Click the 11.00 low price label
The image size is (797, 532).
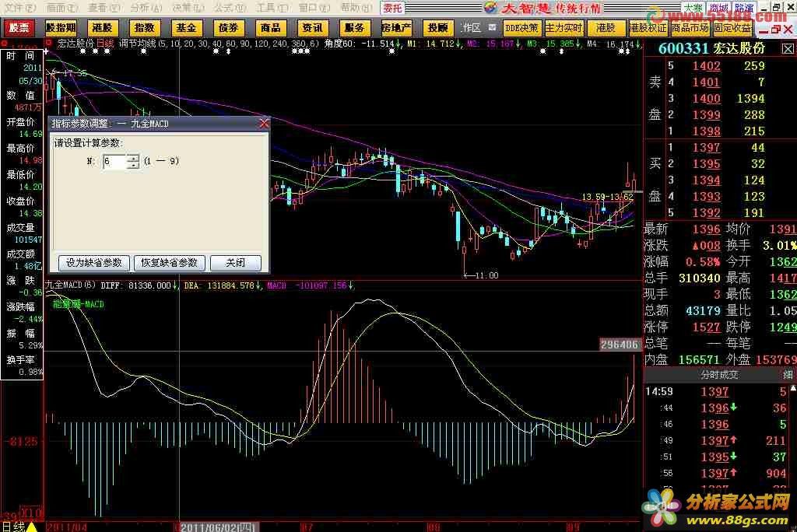click(486, 275)
